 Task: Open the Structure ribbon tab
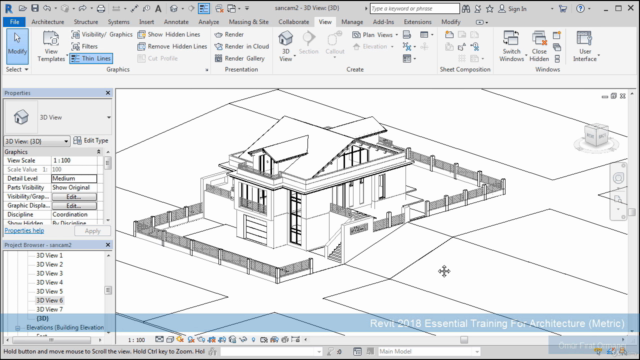point(86,22)
